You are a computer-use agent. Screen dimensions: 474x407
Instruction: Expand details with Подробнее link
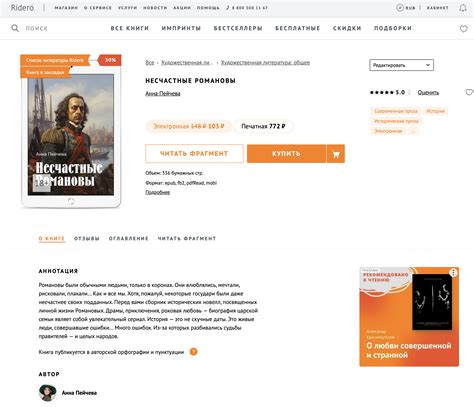tap(157, 192)
